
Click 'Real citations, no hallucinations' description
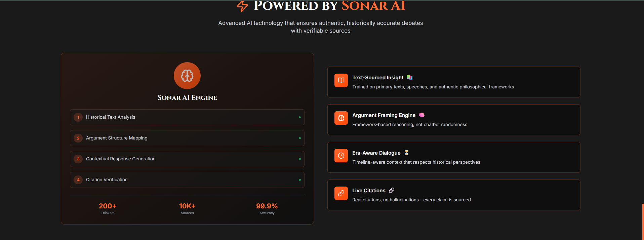tap(411, 200)
